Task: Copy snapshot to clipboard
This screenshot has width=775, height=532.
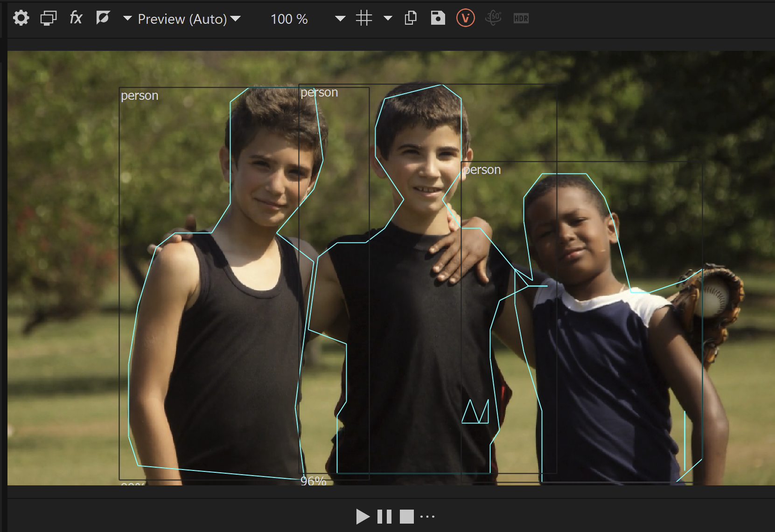Action: coord(411,18)
